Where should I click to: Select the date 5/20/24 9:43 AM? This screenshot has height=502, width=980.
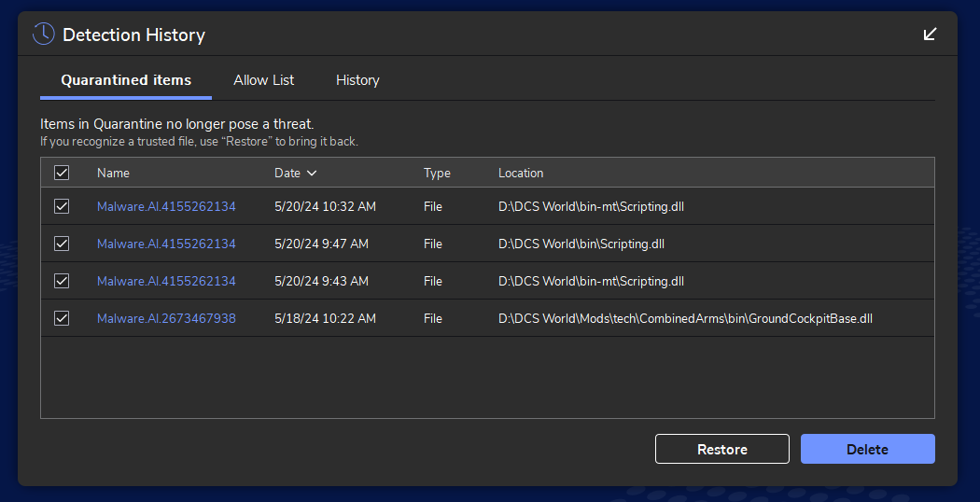321,281
